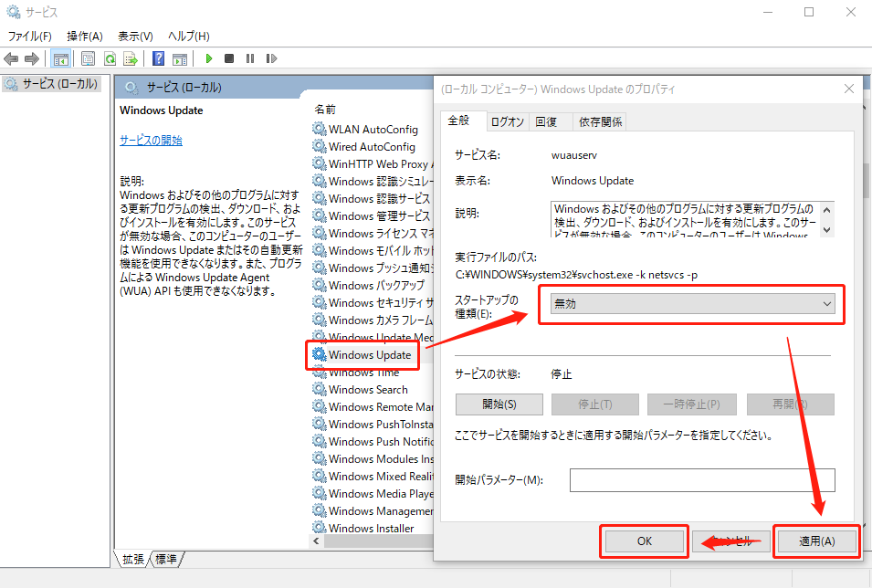Click the サービスの開始 link

coord(151,141)
